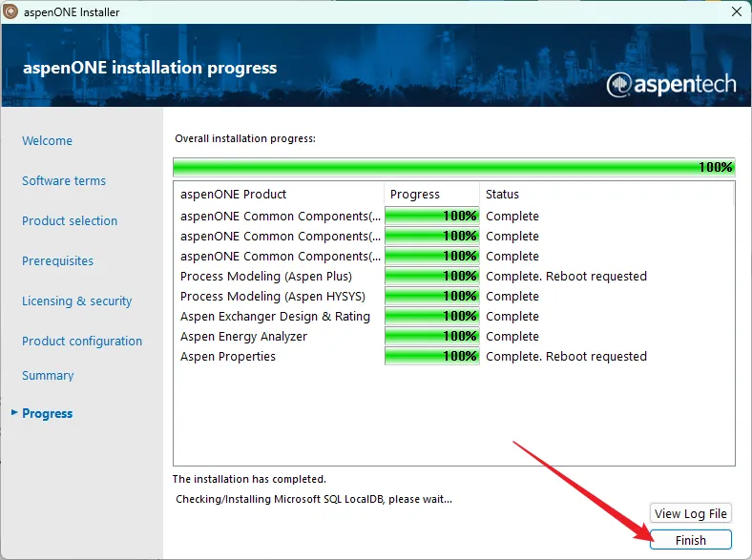Click the aspenONE Installer title bar icon
The height and width of the screenshot is (560, 752).
point(10,11)
